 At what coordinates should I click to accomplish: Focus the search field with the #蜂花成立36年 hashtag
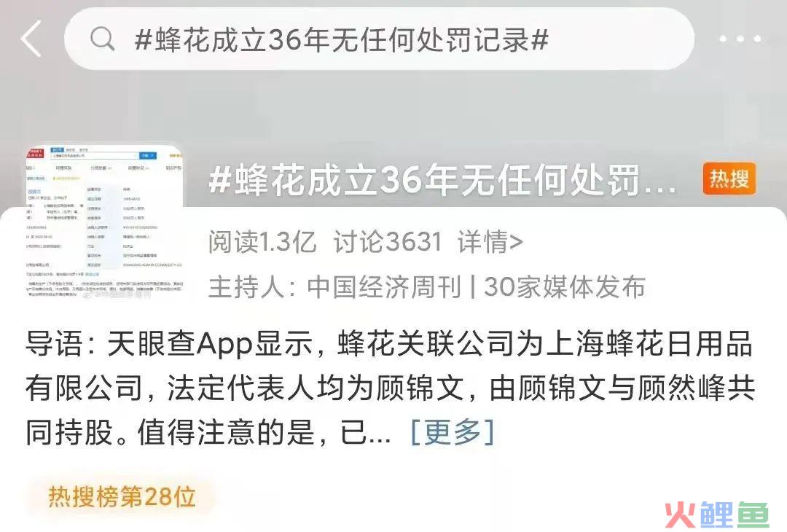(x=380, y=39)
